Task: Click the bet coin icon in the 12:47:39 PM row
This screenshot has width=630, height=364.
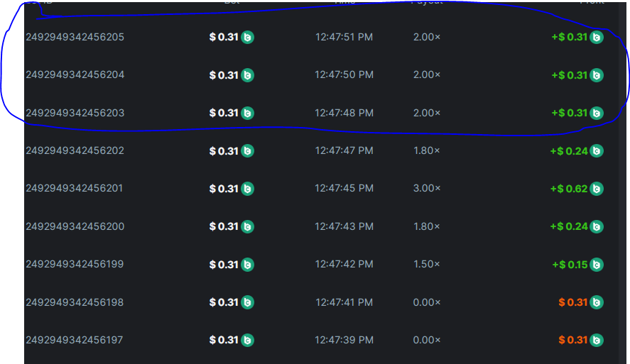Action: click(247, 340)
